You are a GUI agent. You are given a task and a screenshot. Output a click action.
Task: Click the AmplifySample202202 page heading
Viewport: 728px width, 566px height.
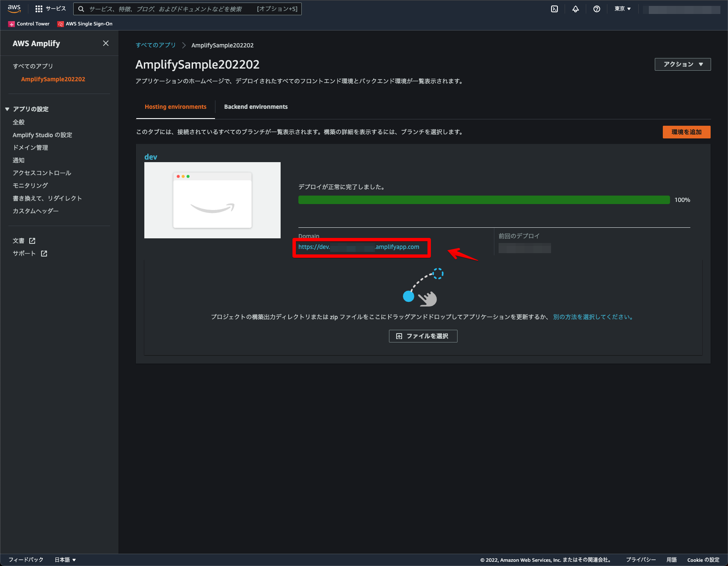[x=198, y=64]
